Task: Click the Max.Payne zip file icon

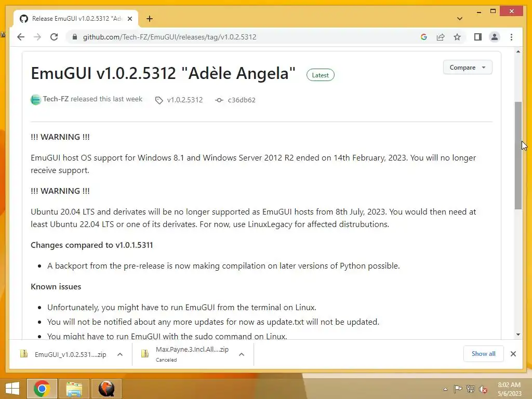Action: tap(145, 354)
